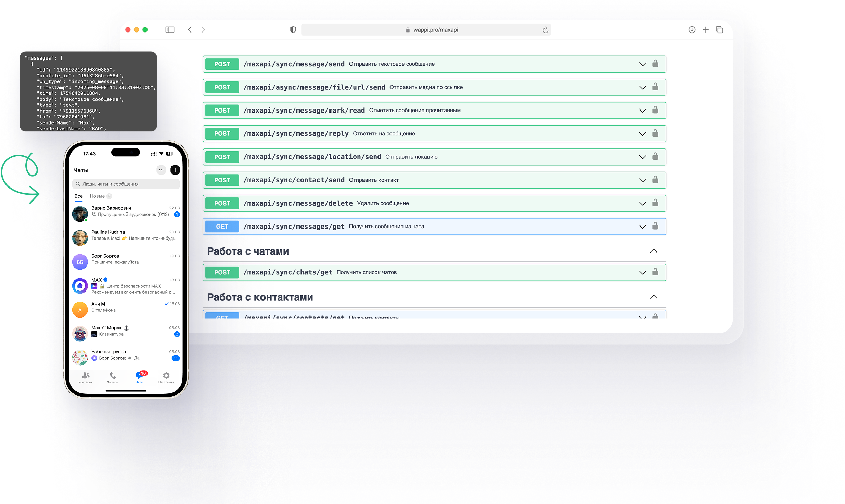The width and height of the screenshot is (845, 504).
Task: Open the browser downloads icon
Action: pos(692,30)
